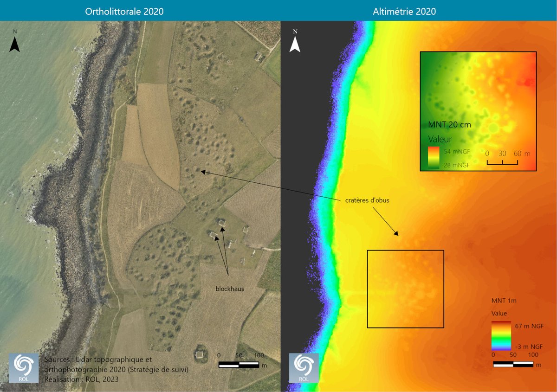Click the 'Value' label under MNT 1m
Viewport: 557px width, 392px height.
pyautogui.click(x=499, y=314)
